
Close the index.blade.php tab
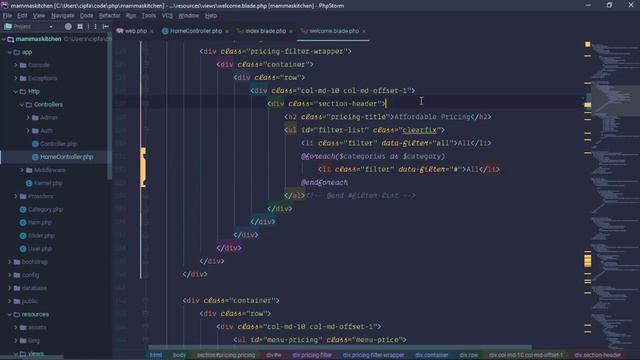(291, 31)
